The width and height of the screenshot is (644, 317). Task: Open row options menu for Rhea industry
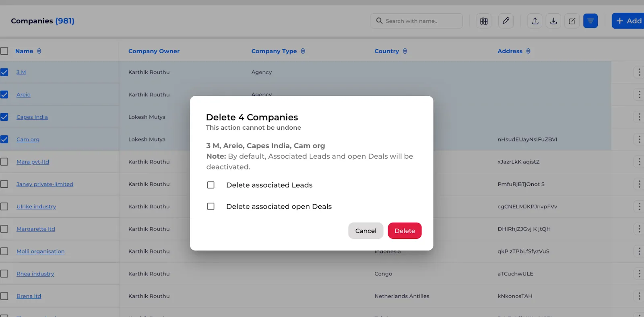[x=639, y=274]
